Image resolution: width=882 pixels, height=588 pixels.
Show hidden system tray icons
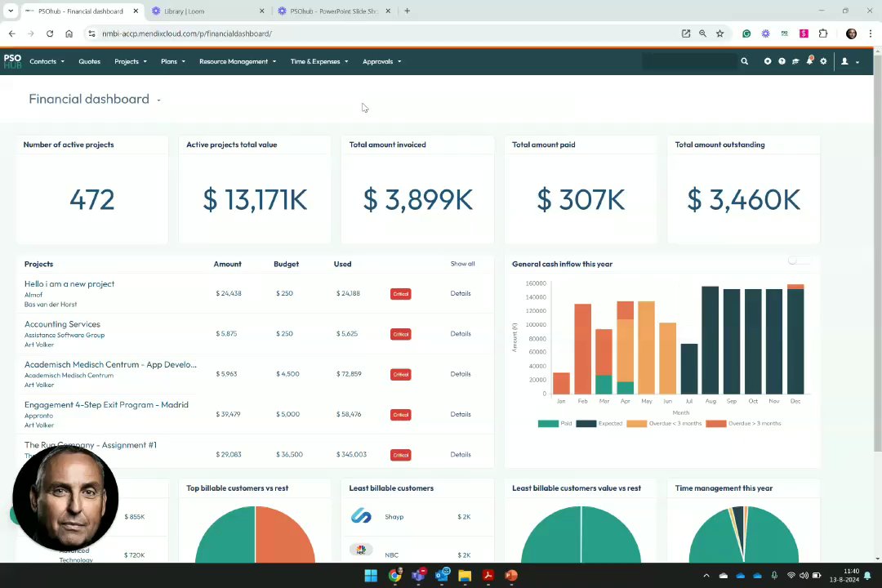pos(706,576)
